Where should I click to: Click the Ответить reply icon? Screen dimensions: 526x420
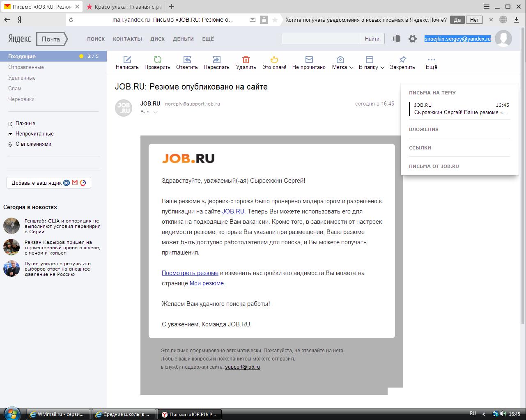pos(187,60)
